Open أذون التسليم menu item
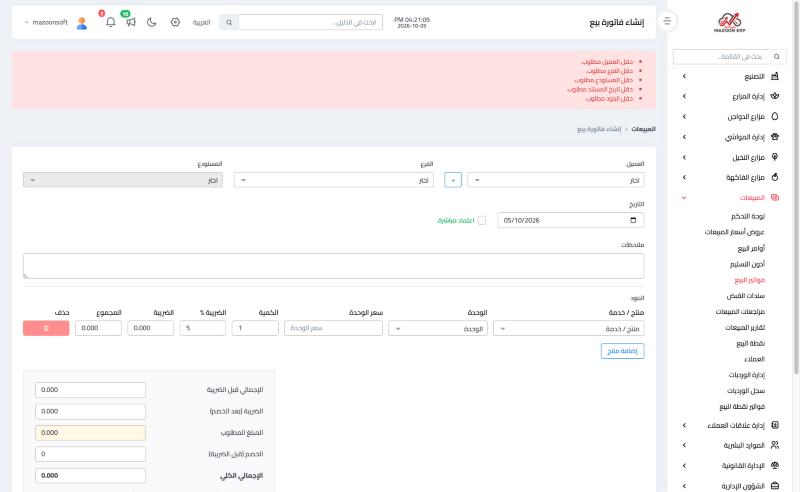 (747, 264)
